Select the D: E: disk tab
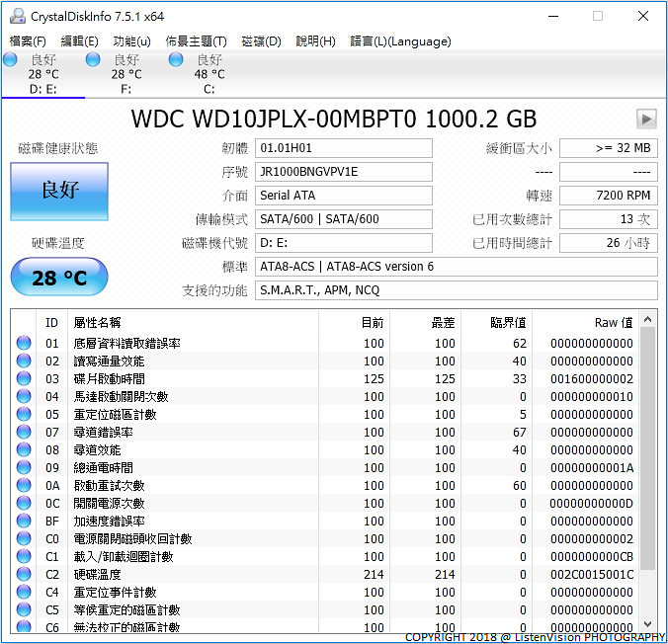Viewport: 668px width, 644px height. point(43,74)
